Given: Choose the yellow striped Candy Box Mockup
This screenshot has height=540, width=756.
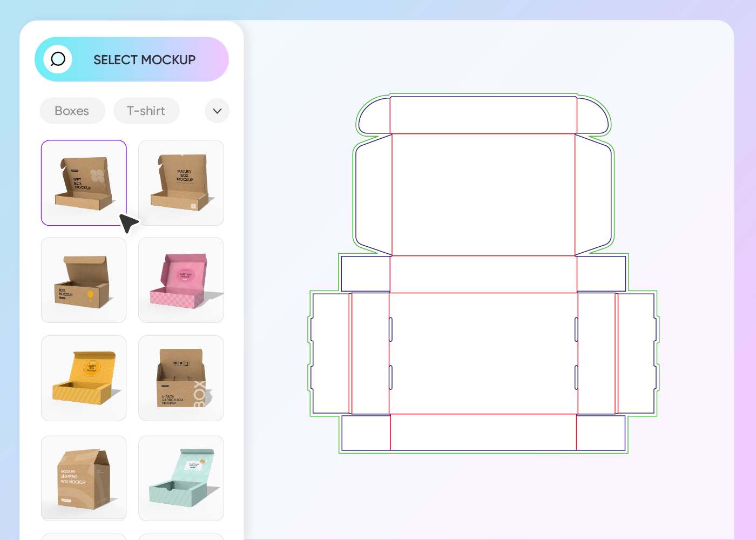Looking at the screenshot, I should pos(84,377).
